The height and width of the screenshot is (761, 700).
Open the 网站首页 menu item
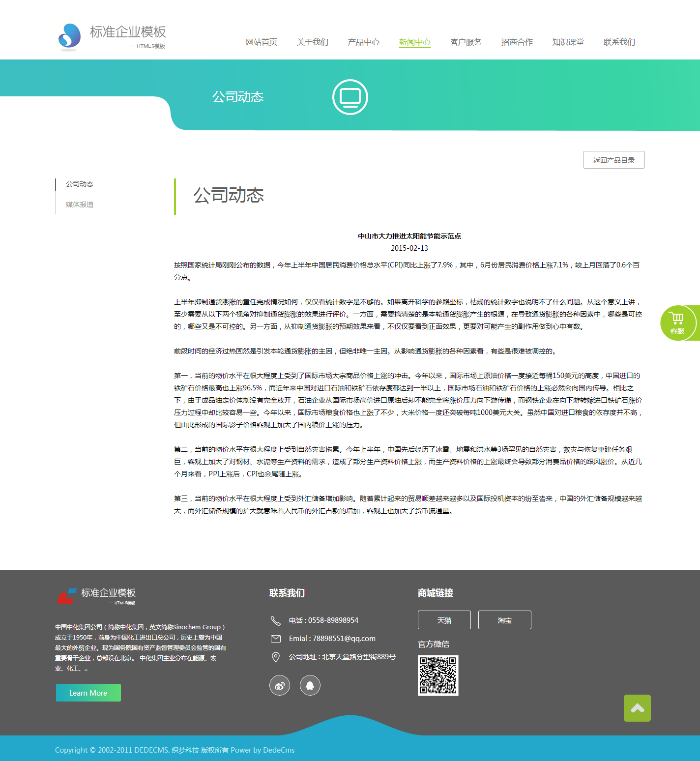click(262, 42)
